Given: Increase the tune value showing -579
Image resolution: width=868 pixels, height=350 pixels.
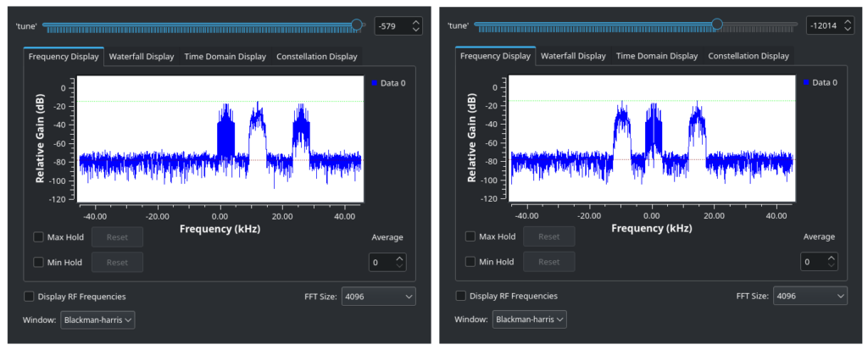Looking at the screenshot, I should (415, 22).
